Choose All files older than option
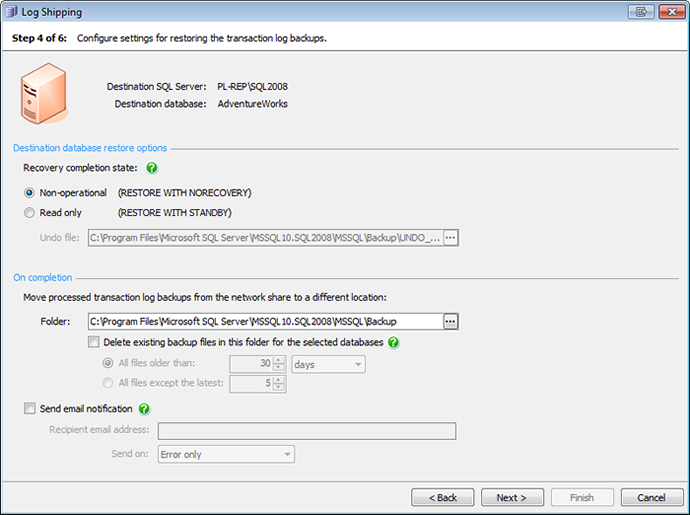The height and width of the screenshot is (515, 690). pos(109,365)
